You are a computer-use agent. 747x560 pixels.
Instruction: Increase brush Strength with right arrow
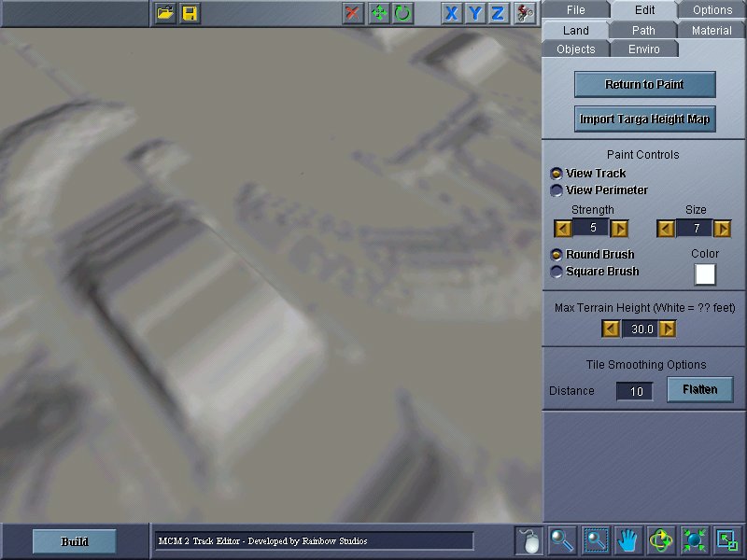(619, 229)
